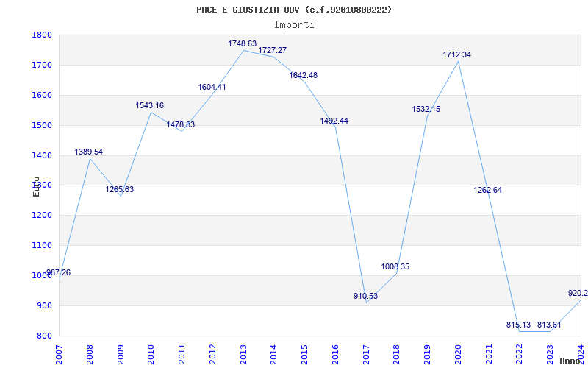Screen dimensions: 588x368
Task: Click the 2019 x-axis year label
Action: [428, 355]
